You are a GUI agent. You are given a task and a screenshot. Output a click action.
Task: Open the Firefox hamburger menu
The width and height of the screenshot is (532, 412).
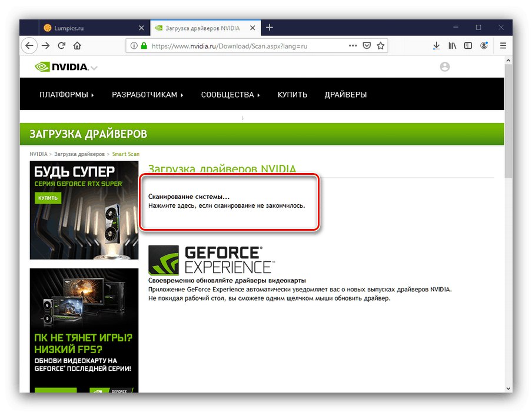502,45
